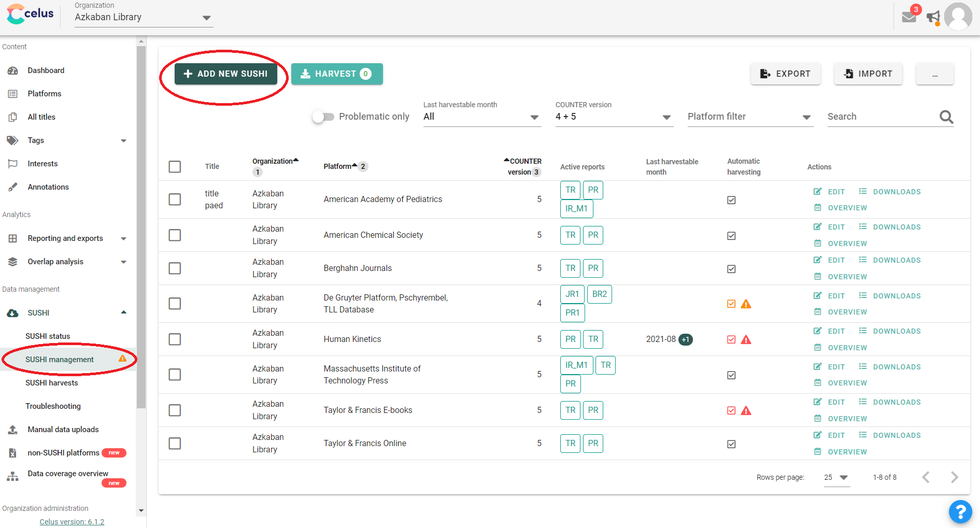Image resolution: width=980 pixels, height=528 pixels.
Task: Open the Platform filter dropdown
Action: [x=750, y=117]
